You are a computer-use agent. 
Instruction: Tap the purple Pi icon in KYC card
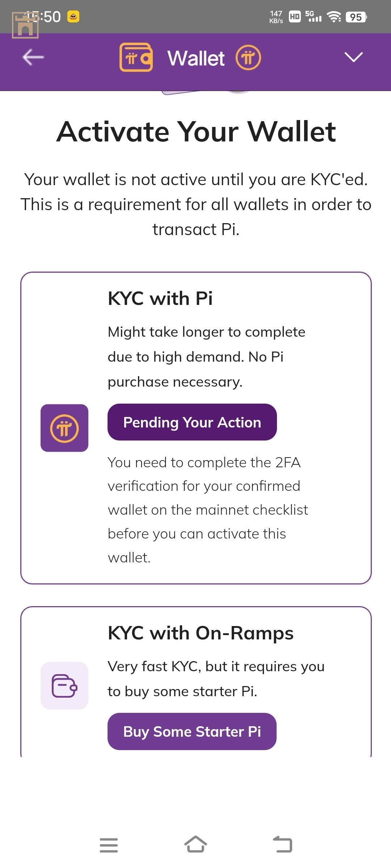[x=64, y=428]
